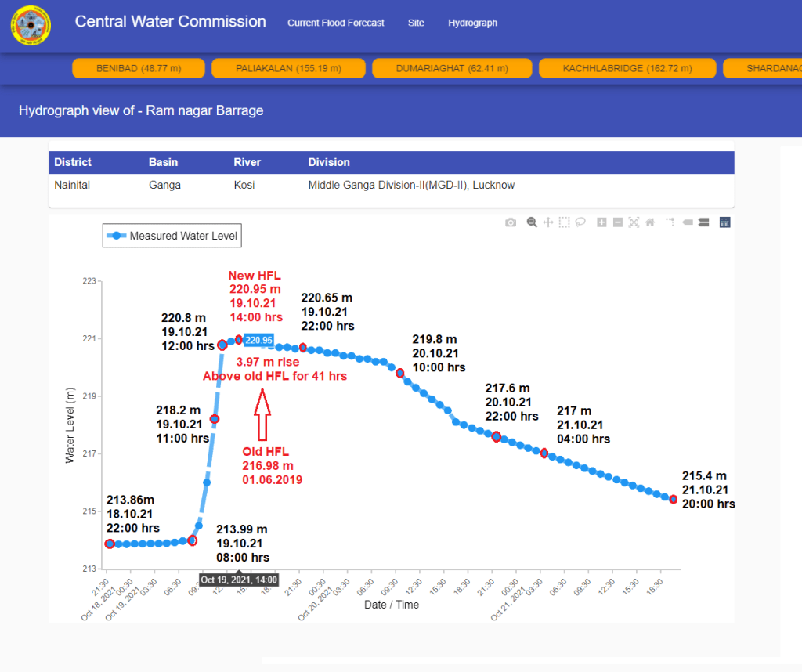The height and width of the screenshot is (672, 802).
Task: Choose the Box Select tool
Action: (x=564, y=222)
